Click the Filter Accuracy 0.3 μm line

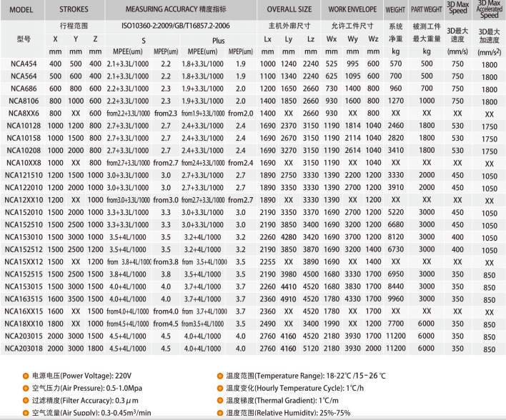click(85, 401)
